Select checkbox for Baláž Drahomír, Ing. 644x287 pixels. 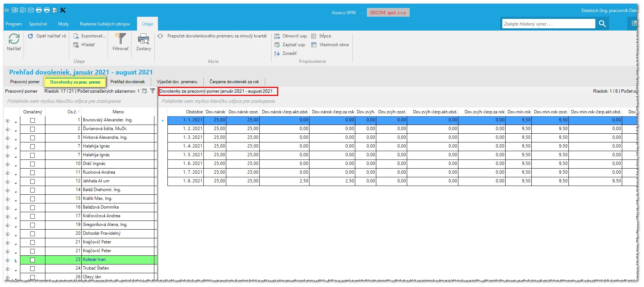(x=33, y=190)
